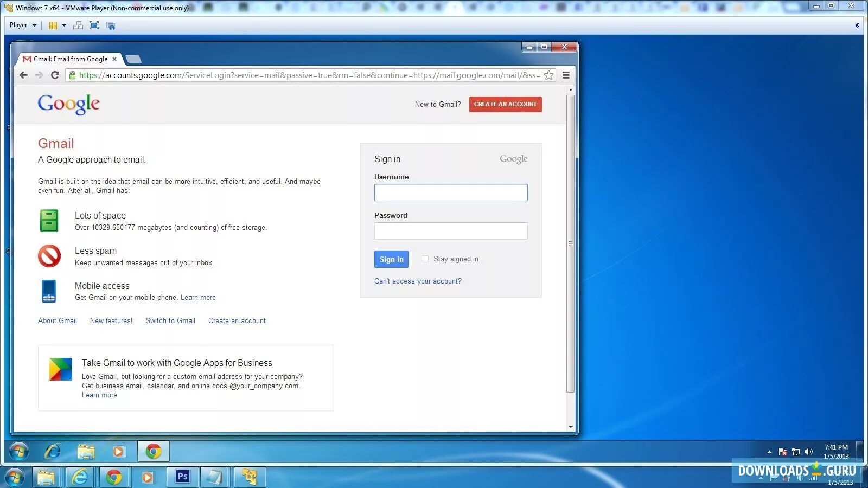Select the Gmail: Email from Google tab

point(70,59)
